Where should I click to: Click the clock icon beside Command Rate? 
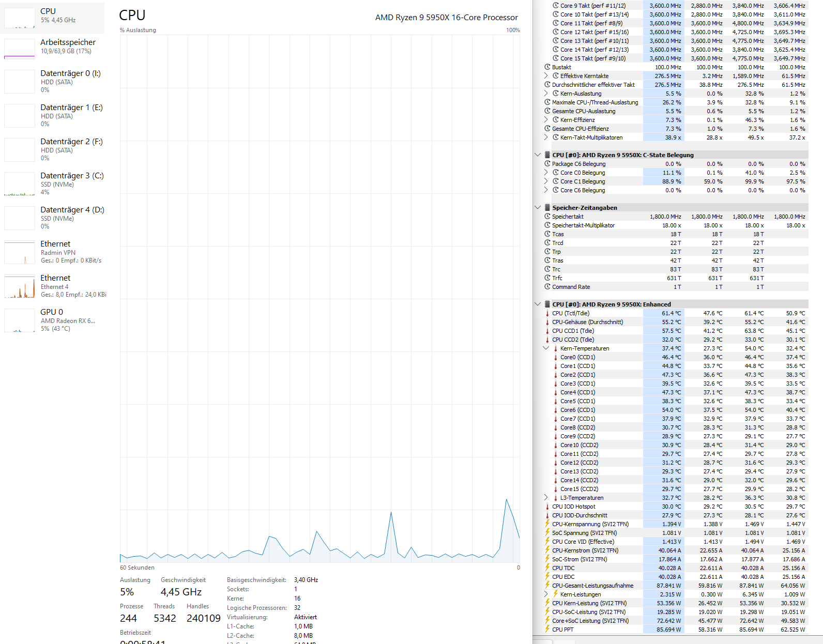[547, 287]
